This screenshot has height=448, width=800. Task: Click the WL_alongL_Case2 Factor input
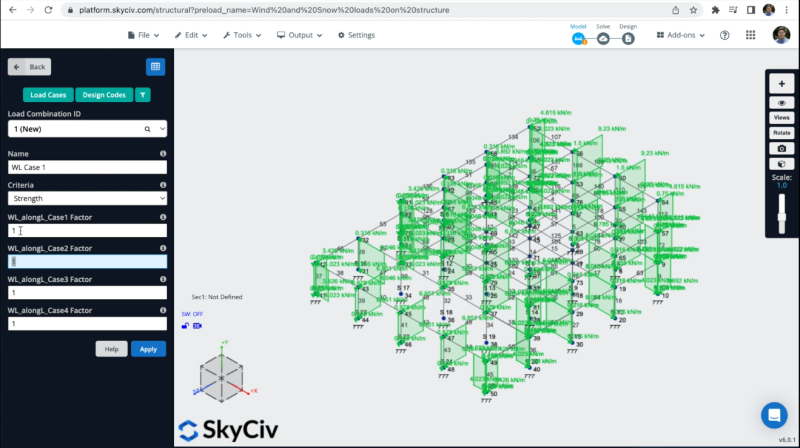click(87, 261)
